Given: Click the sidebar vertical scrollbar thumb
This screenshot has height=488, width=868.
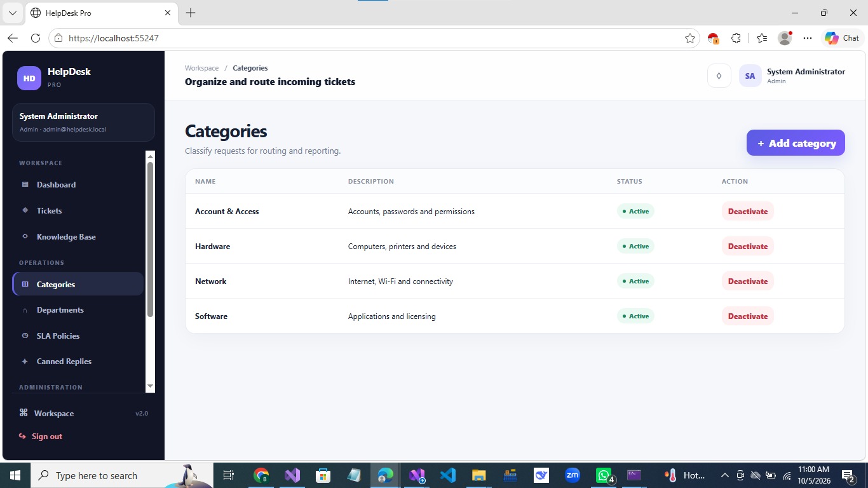Looking at the screenshot, I should tap(150, 239).
